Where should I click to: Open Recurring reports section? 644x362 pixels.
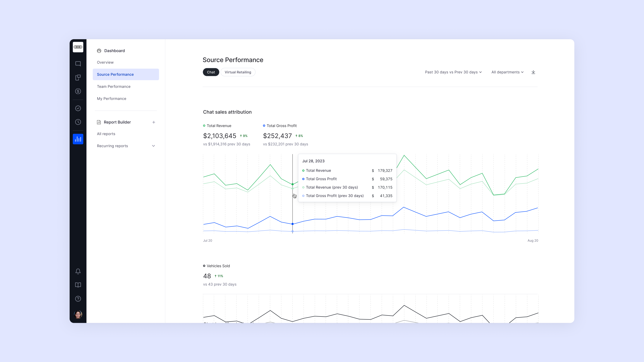pos(112,146)
